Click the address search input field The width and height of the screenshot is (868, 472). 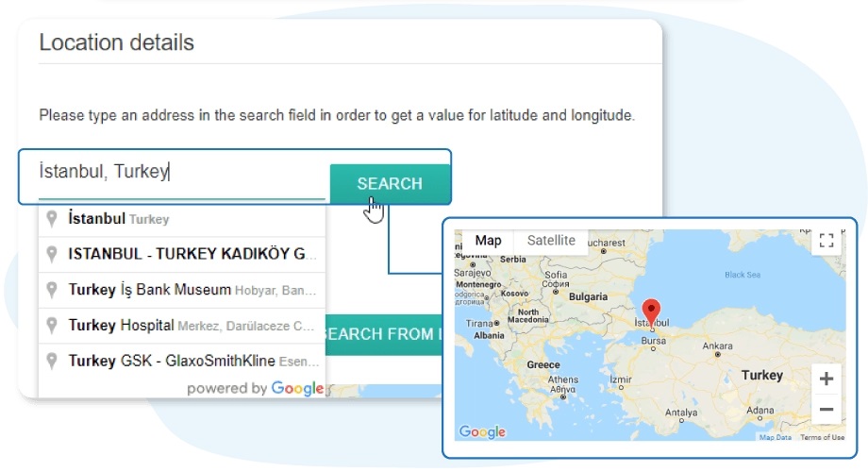(179, 173)
